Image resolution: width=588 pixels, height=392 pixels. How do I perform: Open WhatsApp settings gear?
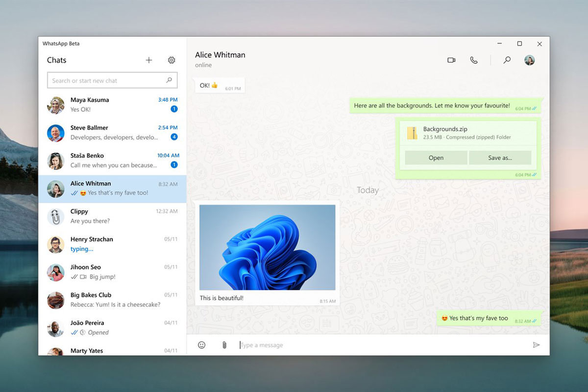click(x=171, y=60)
